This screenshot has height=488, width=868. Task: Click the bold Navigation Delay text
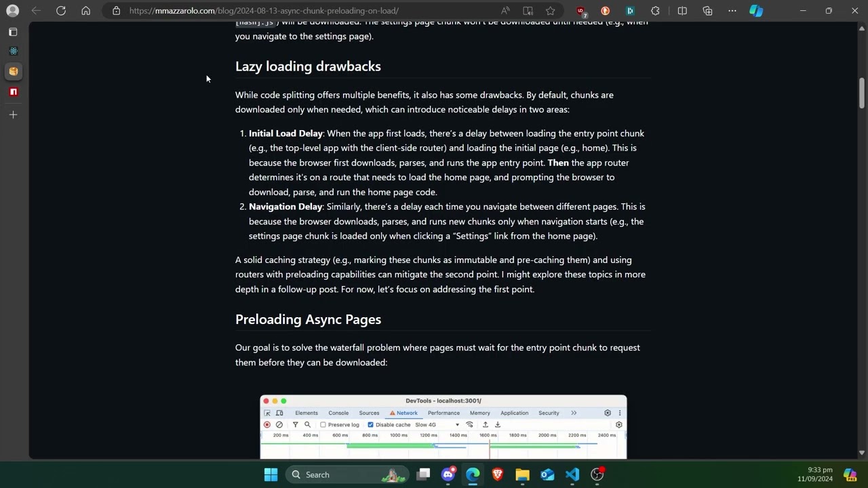click(x=285, y=207)
